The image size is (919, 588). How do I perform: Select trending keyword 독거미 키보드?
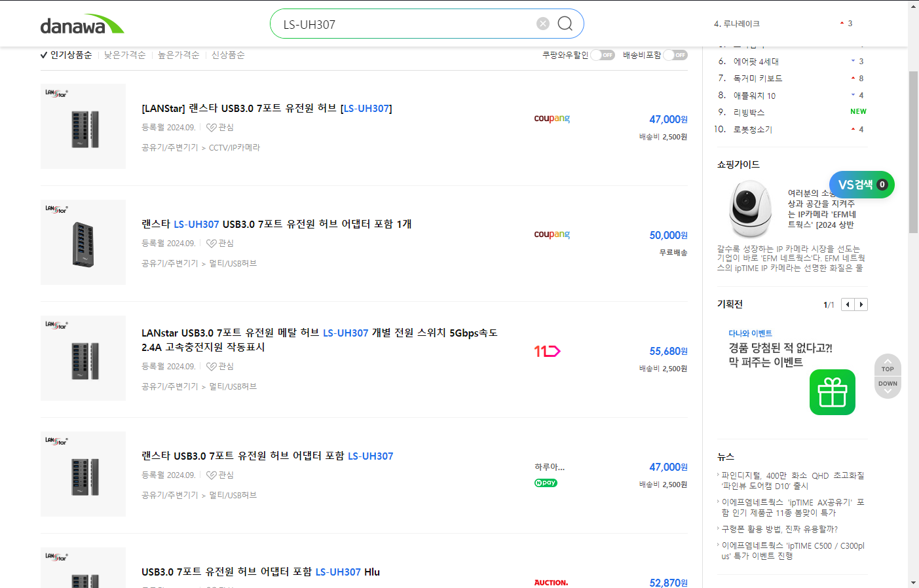758,79
